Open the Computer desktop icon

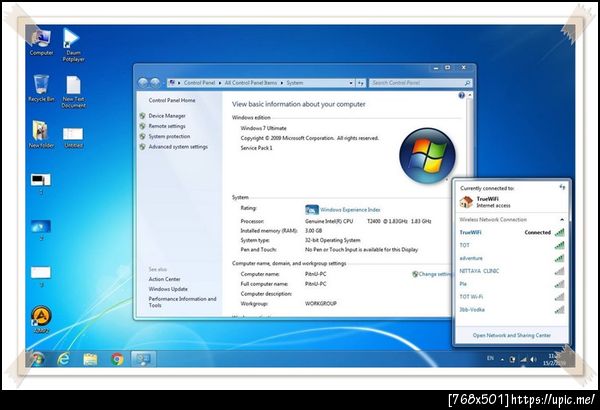41,42
